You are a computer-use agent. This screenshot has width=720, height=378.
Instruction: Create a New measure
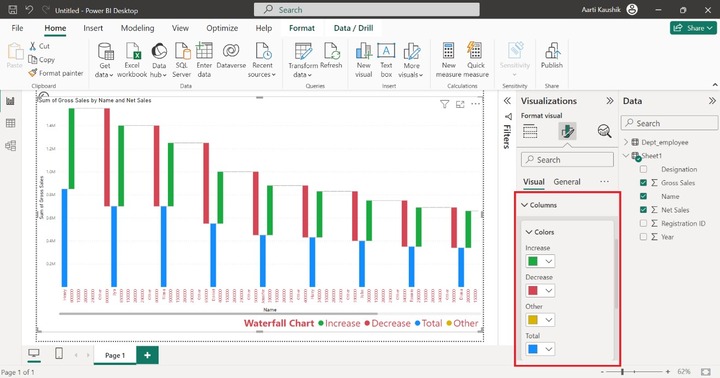pyautogui.click(x=449, y=60)
